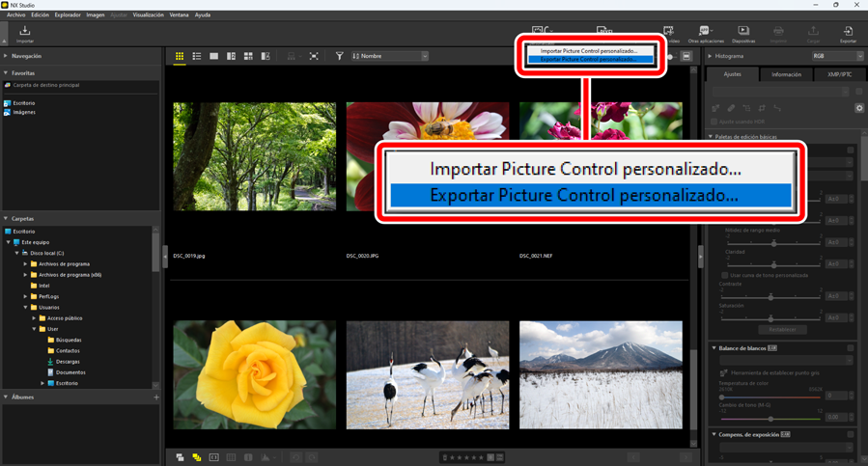The height and width of the screenshot is (466, 868).
Task: Select the yellow rose thumbnail
Action: [x=255, y=374]
